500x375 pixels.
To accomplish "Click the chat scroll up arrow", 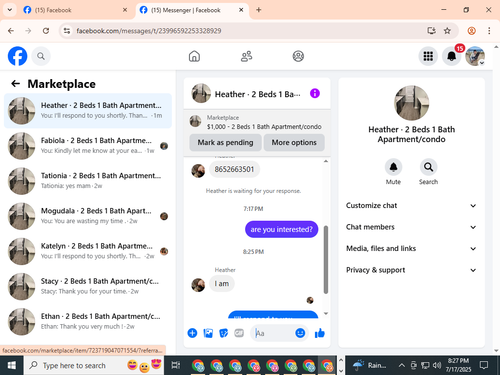I will 326,161.
